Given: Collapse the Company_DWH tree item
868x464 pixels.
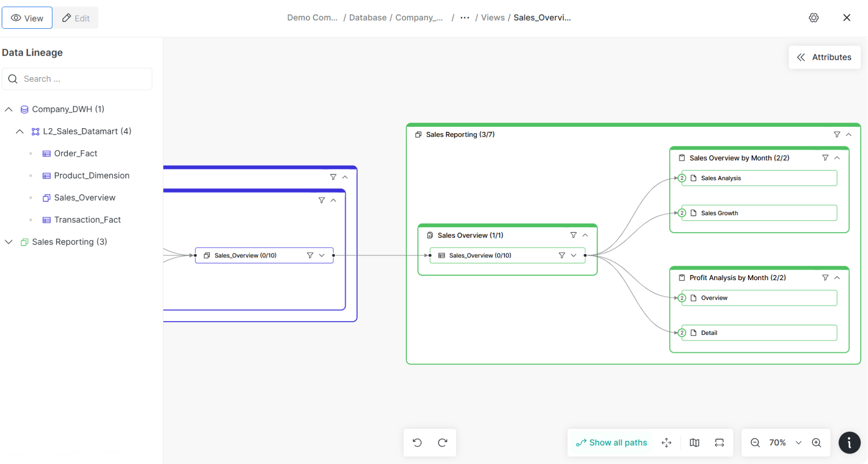Looking at the screenshot, I should [x=8, y=109].
